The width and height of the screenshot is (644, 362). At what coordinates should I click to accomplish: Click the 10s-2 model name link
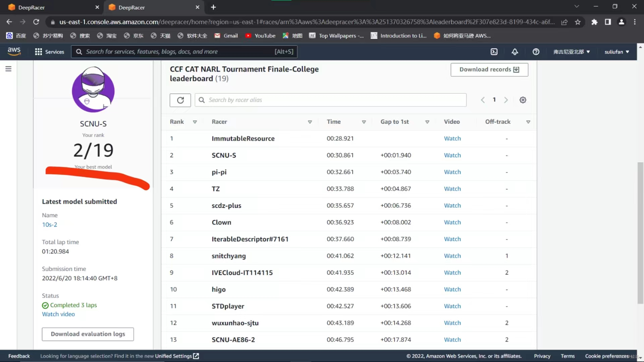coord(50,225)
